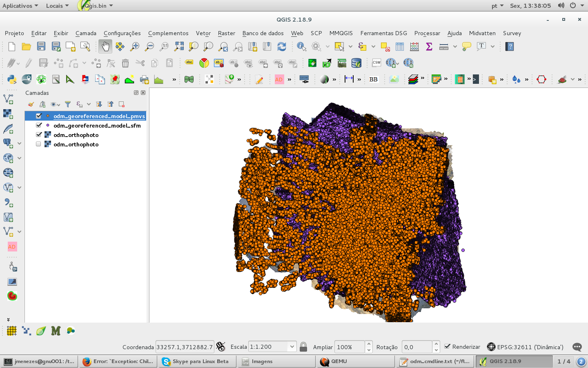Select the Zoom In tool

coord(135,46)
